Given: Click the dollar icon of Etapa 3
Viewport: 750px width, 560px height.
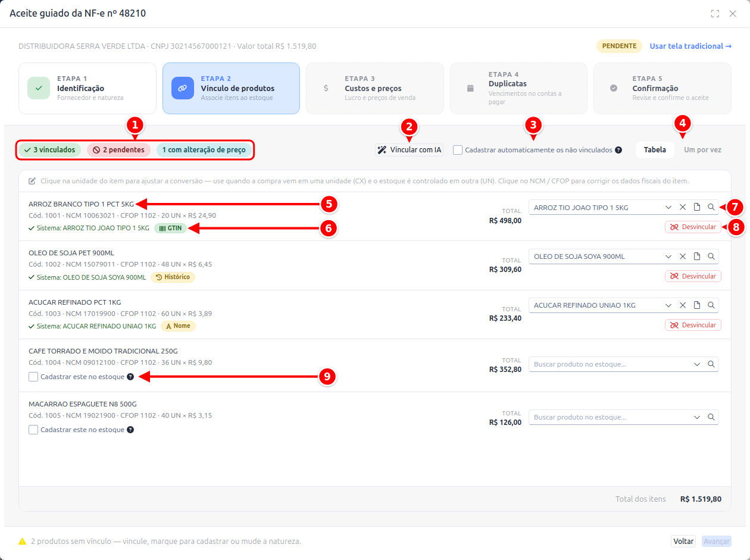Looking at the screenshot, I should (x=326, y=88).
